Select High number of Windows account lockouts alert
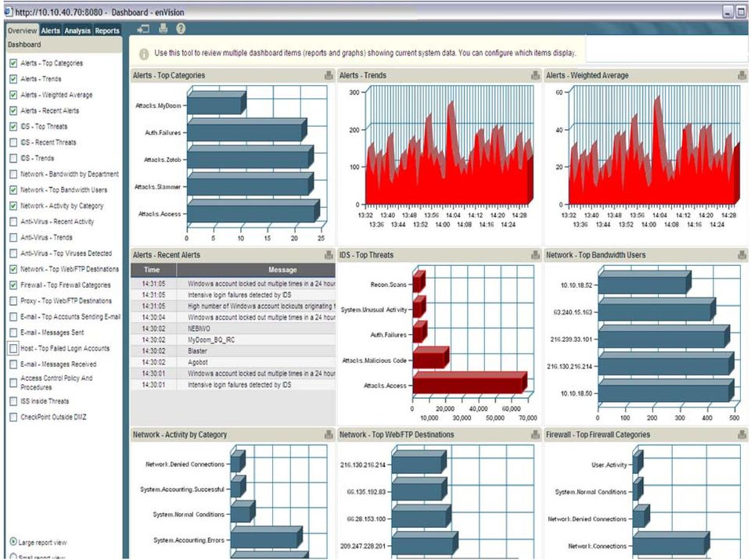Screen dimensions: 751x560 coord(233,306)
